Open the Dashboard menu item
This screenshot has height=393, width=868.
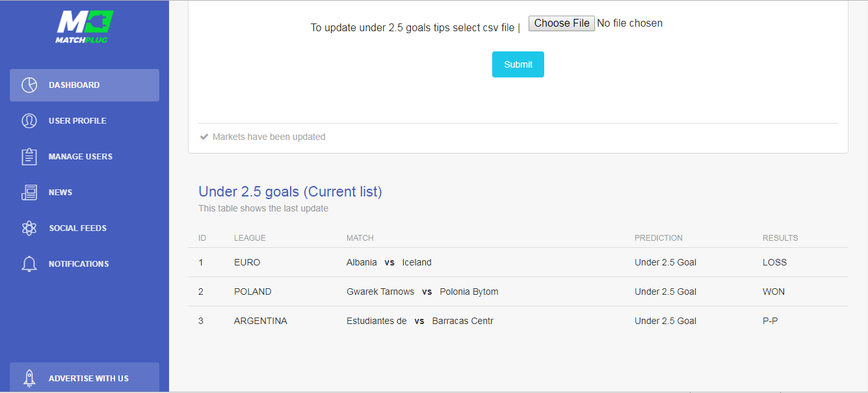pos(85,85)
